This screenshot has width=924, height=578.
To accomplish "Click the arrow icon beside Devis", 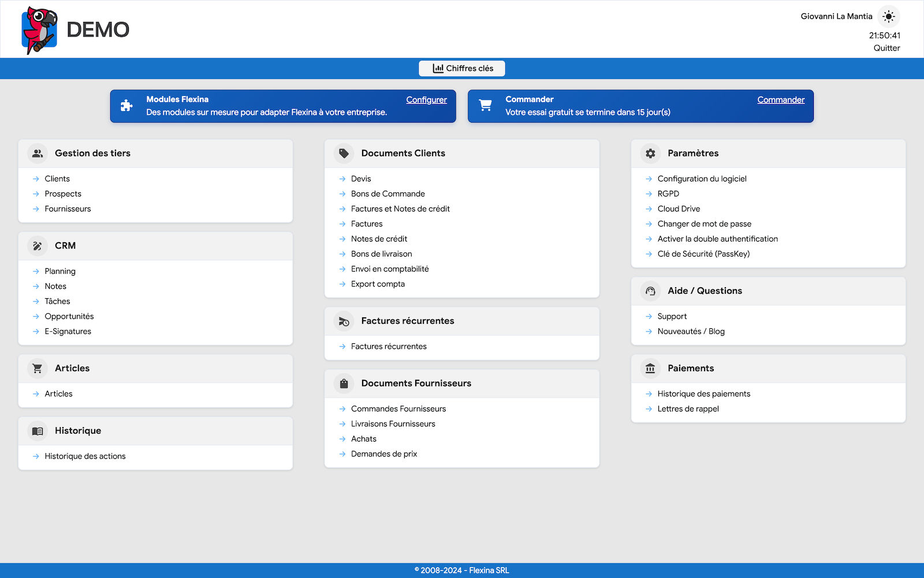I will click(x=342, y=179).
